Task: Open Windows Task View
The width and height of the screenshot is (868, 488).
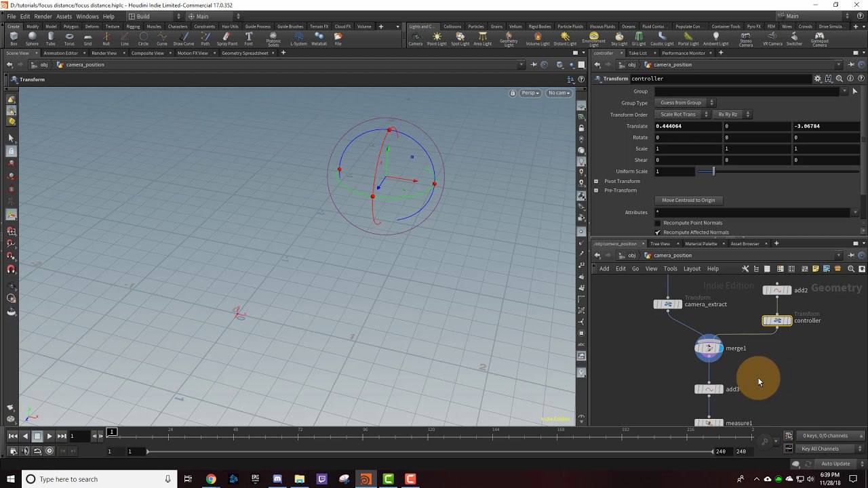Action: tap(188, 479)
